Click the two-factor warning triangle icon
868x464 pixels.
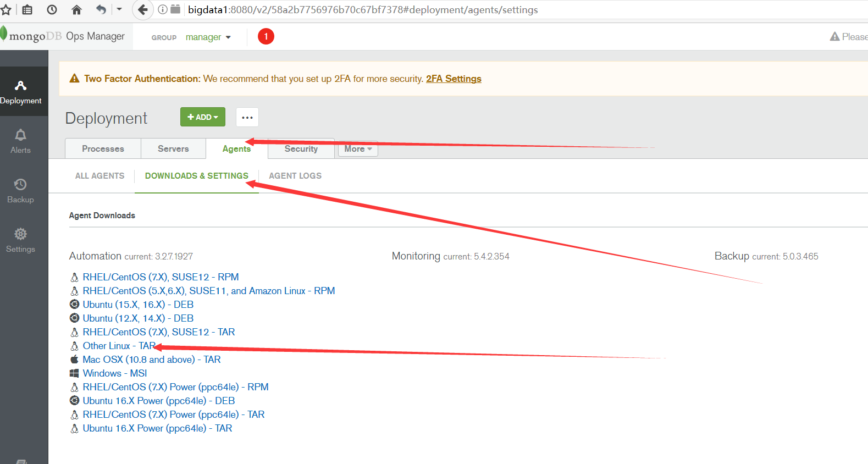pyautogui.click(x=74, y=79)
